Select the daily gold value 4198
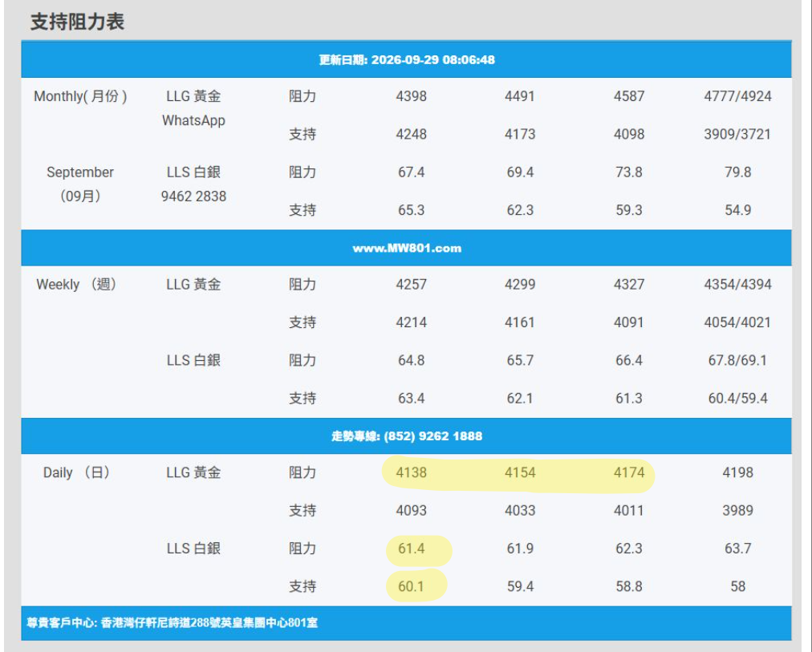This screenshot has width=812, height=652. 737,473
